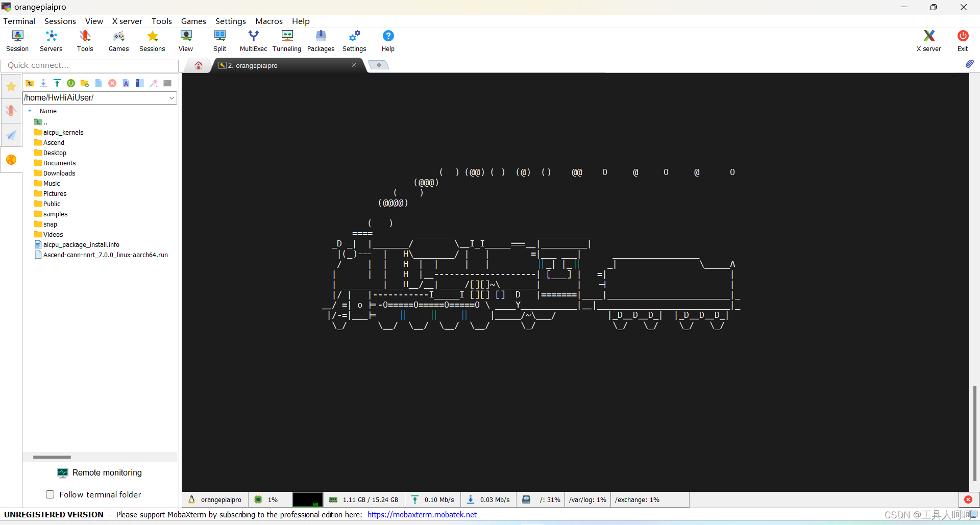Image resolution: width=980 pixels, height=525 pixels.
Task: Start the X server toolbar button
Action: (x=929, y=41)
